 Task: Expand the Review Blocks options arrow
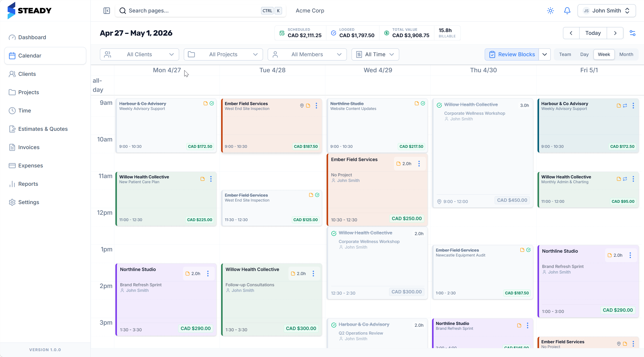point(545,54)
